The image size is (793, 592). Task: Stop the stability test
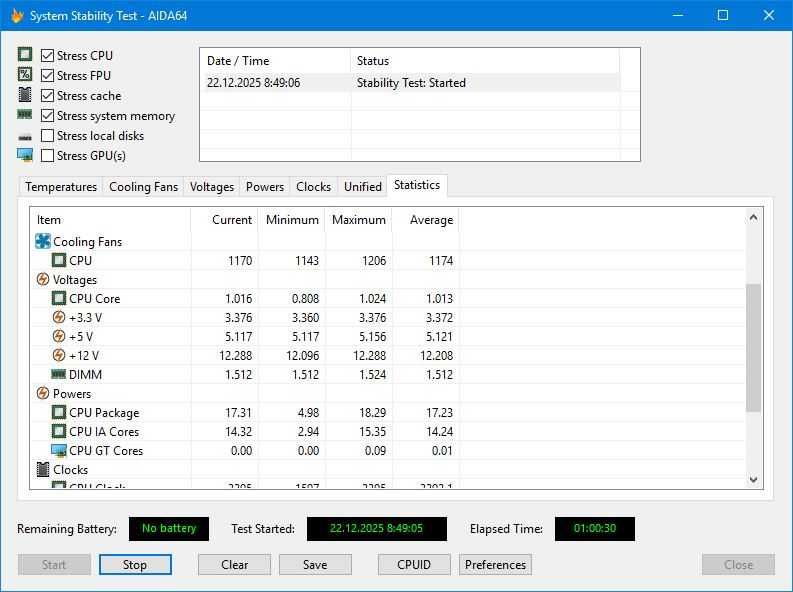click(135, 564)
